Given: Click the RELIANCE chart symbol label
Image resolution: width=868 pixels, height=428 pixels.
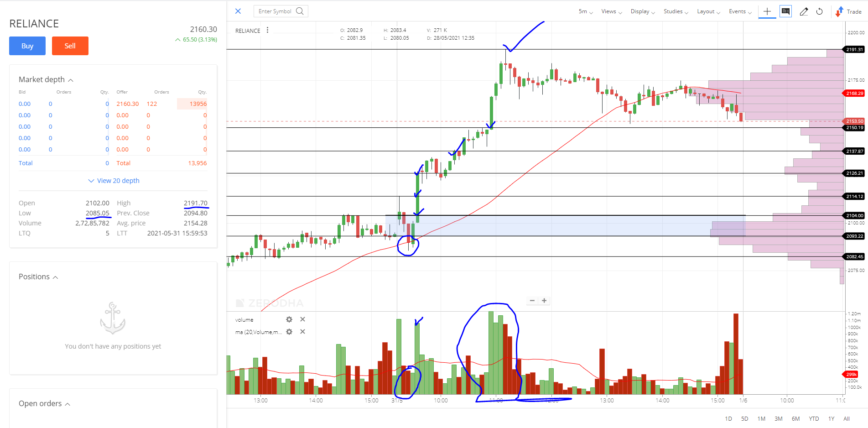Looking at the screenshot, I should click(248, 31).
